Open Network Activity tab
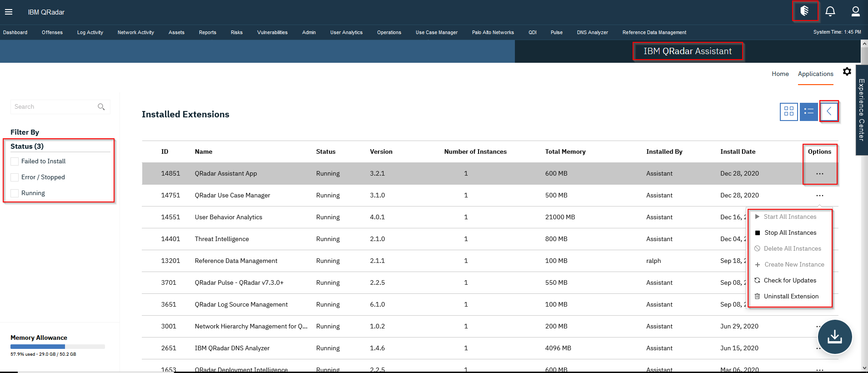The width and height of the screenshot is (868, 373). click(x=136, y=32)
